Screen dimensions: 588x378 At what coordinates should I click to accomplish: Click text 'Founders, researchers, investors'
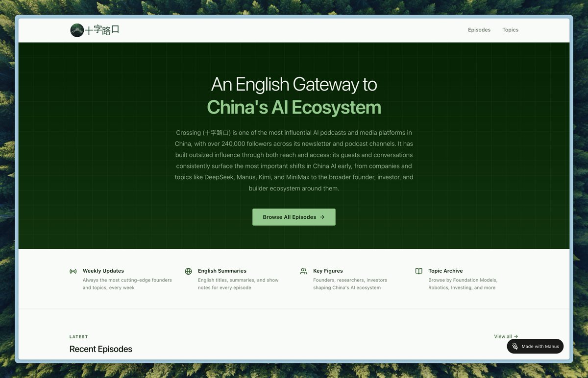tap(350, 280)
